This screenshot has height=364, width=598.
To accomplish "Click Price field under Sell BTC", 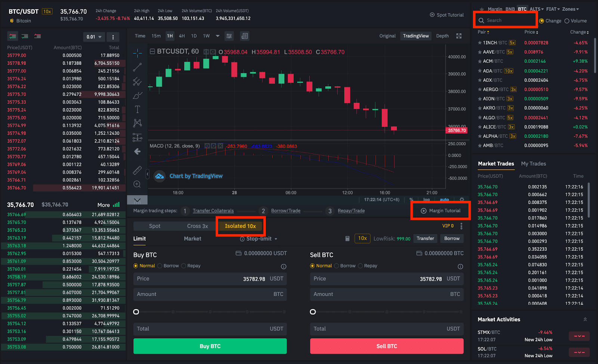I will [387, 279].
